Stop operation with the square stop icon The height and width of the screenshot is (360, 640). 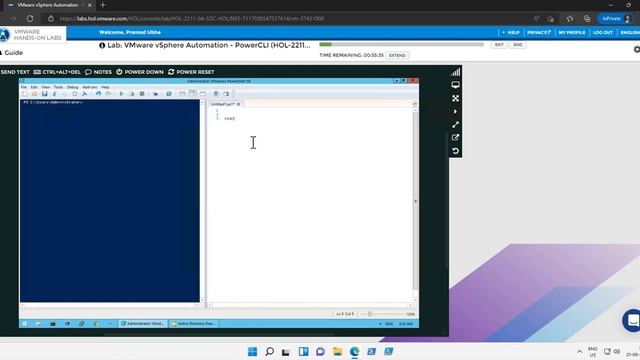(x=142, y=94)
